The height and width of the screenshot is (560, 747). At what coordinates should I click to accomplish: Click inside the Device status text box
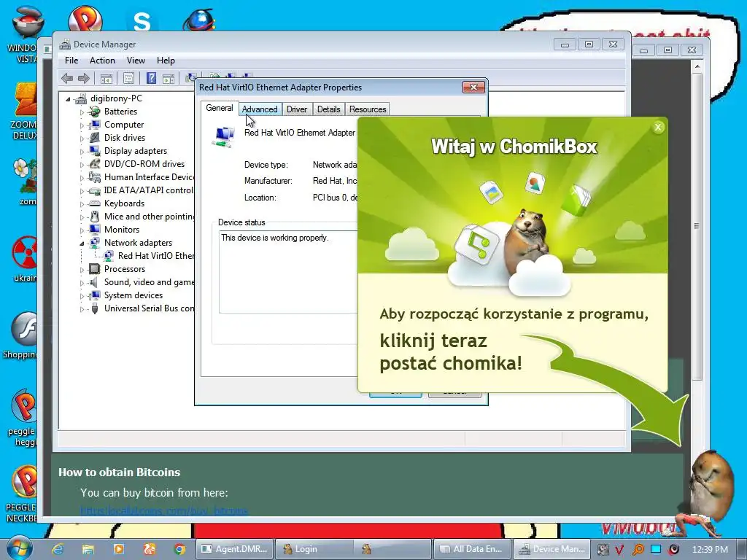(287, 272)
